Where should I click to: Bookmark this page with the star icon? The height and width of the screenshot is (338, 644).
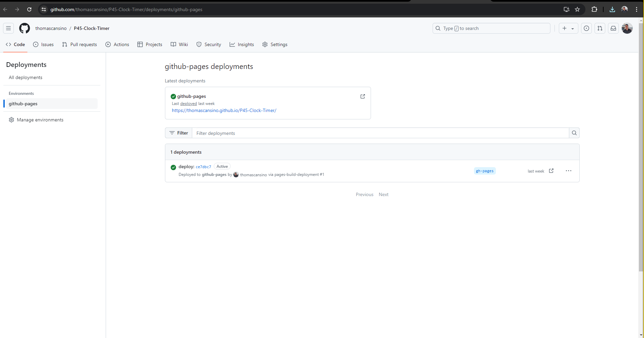[577, 9]
